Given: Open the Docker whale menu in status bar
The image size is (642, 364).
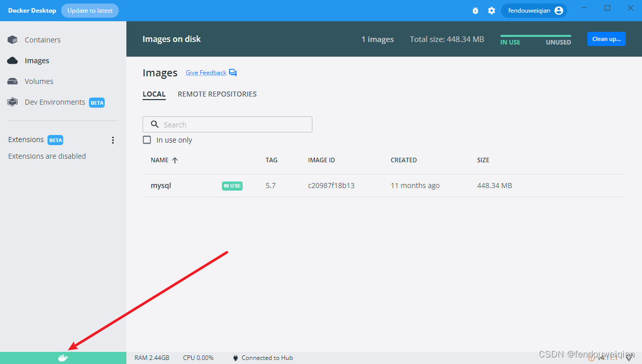Looking at the screenshot, I should (x=63, y=357).
